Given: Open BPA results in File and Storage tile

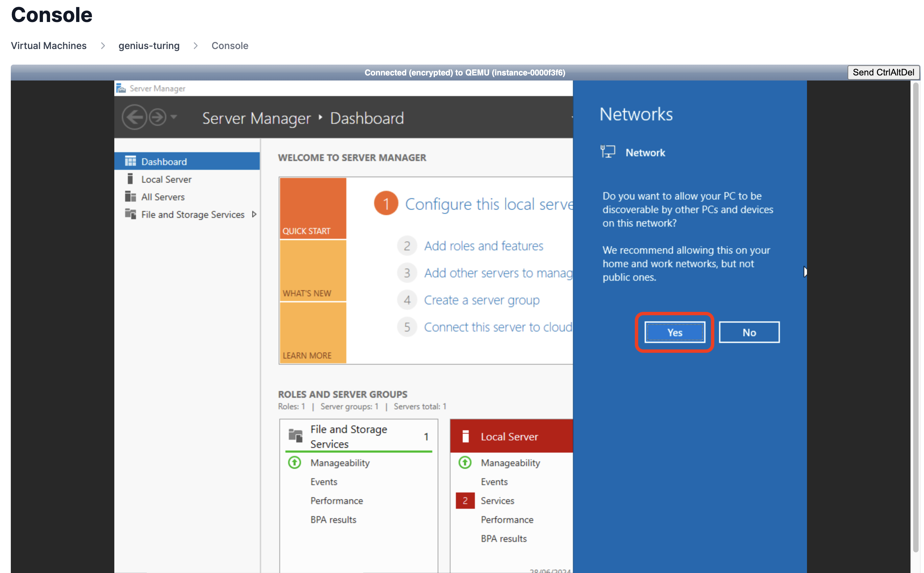Looking at the screenshot, I should click(x=333, y=520).
